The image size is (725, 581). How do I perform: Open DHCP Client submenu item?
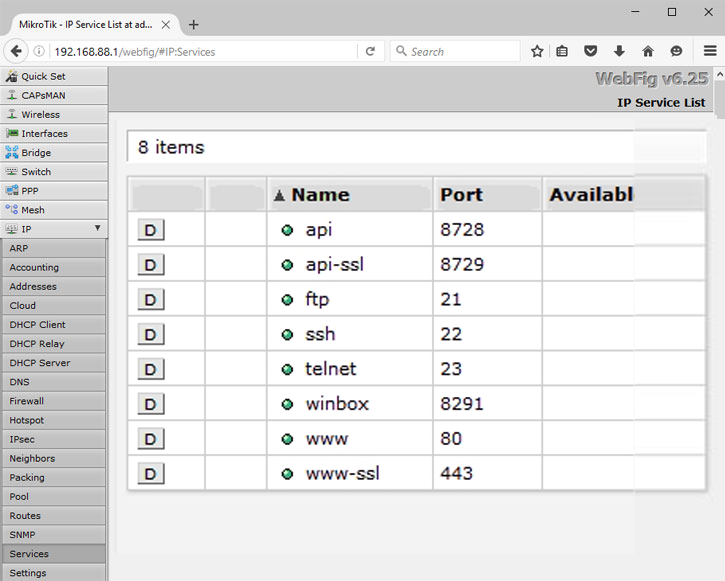pyautogui.click(x=54, y=324)
